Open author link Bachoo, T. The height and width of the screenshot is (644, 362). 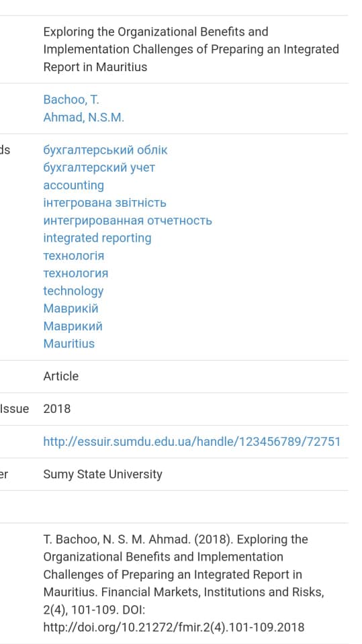click(x=71, y=100)
